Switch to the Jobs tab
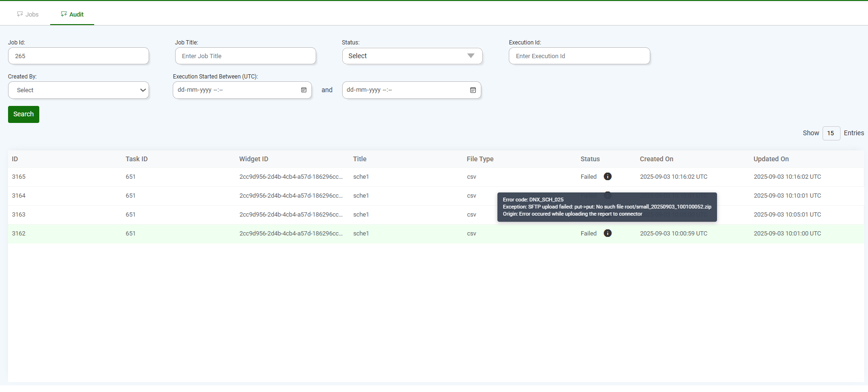The height and width of the screenshot is (392, 868). click(28, 14)
